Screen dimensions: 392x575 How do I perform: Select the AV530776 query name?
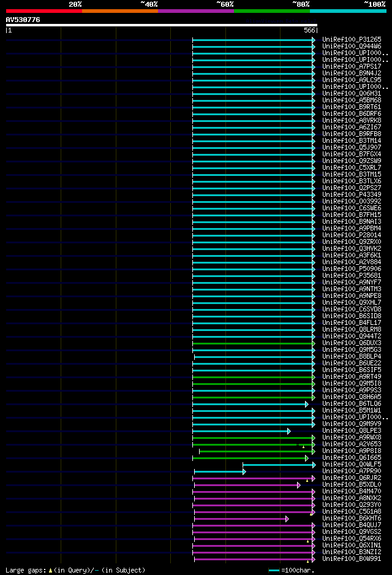pos(23,20)
